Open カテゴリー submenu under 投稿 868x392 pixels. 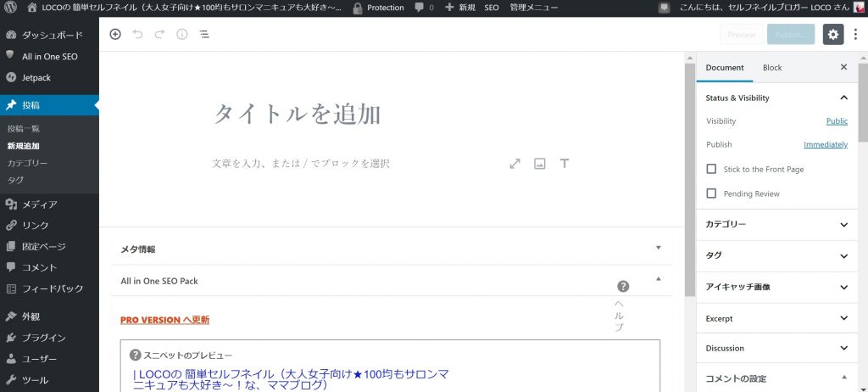[27, 163]
